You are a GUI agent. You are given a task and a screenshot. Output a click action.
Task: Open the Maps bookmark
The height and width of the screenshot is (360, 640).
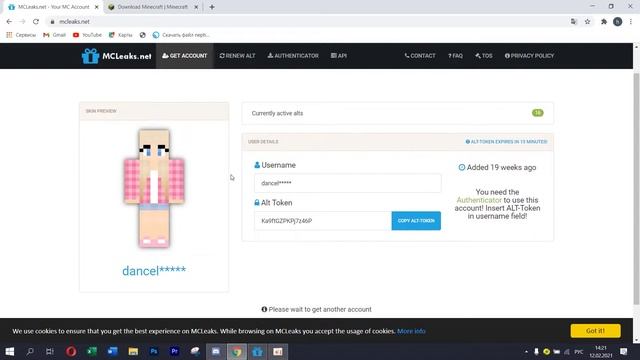coord(120,35)
